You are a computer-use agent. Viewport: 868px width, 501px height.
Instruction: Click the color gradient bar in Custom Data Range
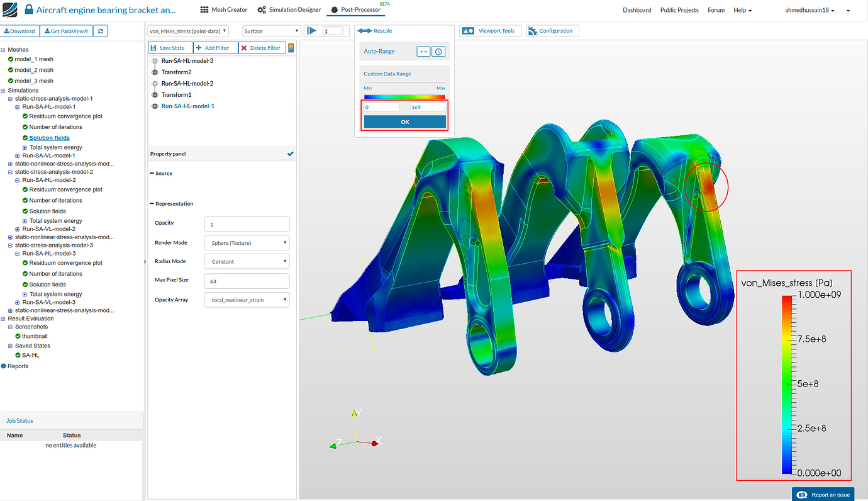[x=405, y=96]
